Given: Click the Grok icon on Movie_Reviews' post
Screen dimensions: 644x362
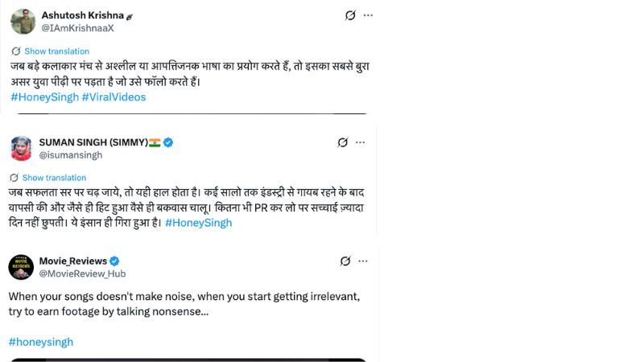Looking at the screenshot, I should click(345, 261).
